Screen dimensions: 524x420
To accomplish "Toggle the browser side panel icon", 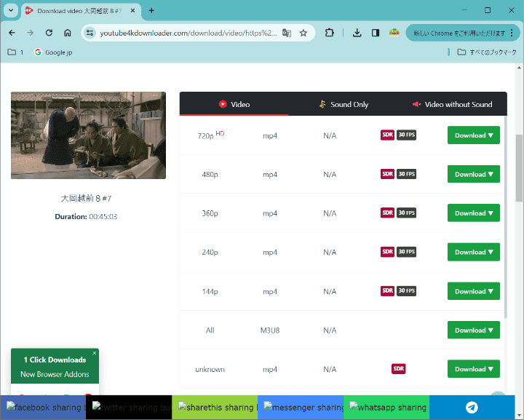I will [376, 33].
